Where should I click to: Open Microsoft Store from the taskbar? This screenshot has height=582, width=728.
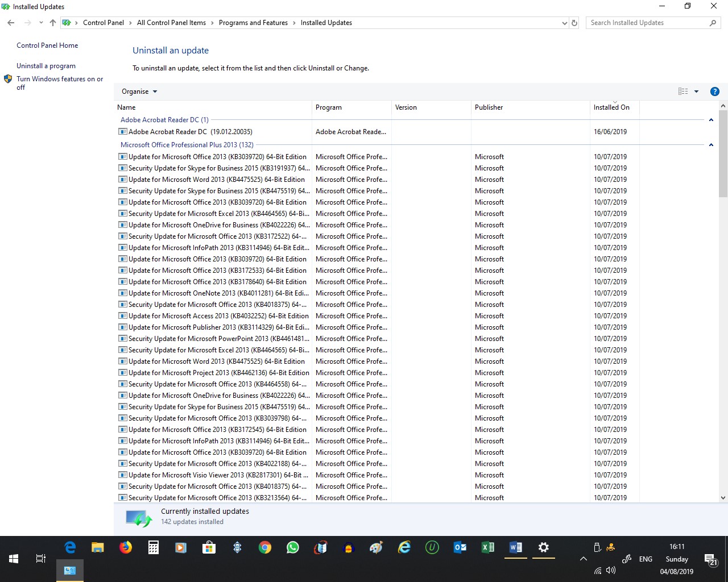pos(209,547)
